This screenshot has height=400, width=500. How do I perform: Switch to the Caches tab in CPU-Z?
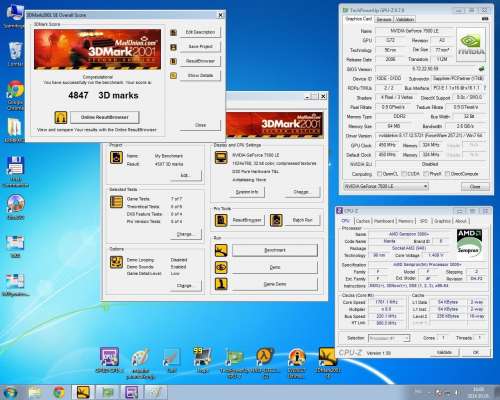coord(363,221)
